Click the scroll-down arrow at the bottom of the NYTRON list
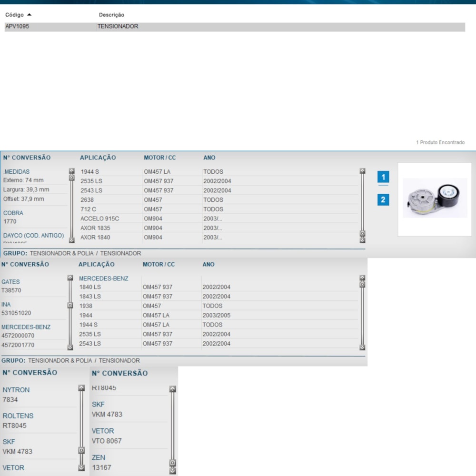 point(81,468)
